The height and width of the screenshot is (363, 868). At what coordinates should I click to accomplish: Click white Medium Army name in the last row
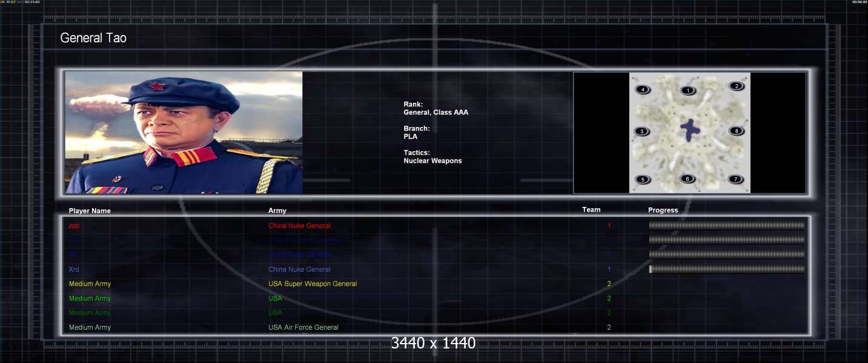[x=90, y=327]
